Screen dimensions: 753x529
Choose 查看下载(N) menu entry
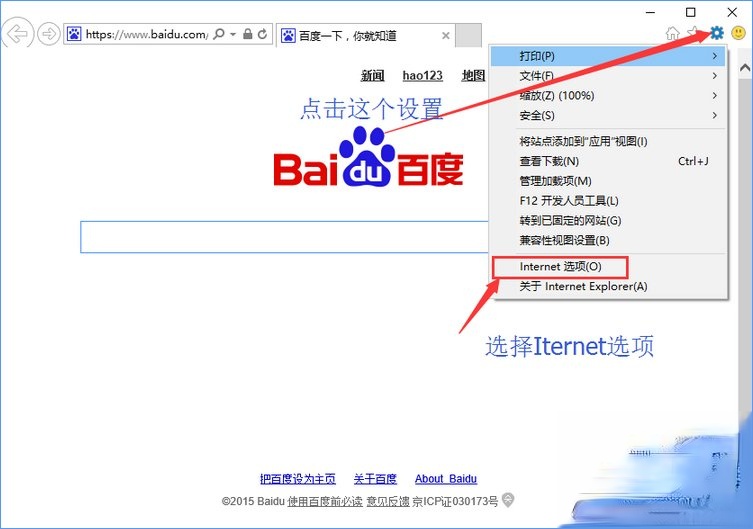point(609,161)
